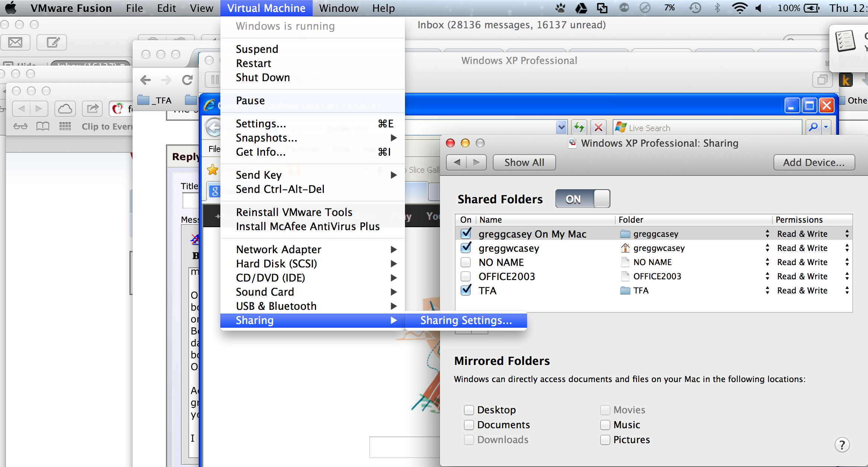Change the folder popup for TFA row
This screenshot has height=467, width=868.
[695, 290]
